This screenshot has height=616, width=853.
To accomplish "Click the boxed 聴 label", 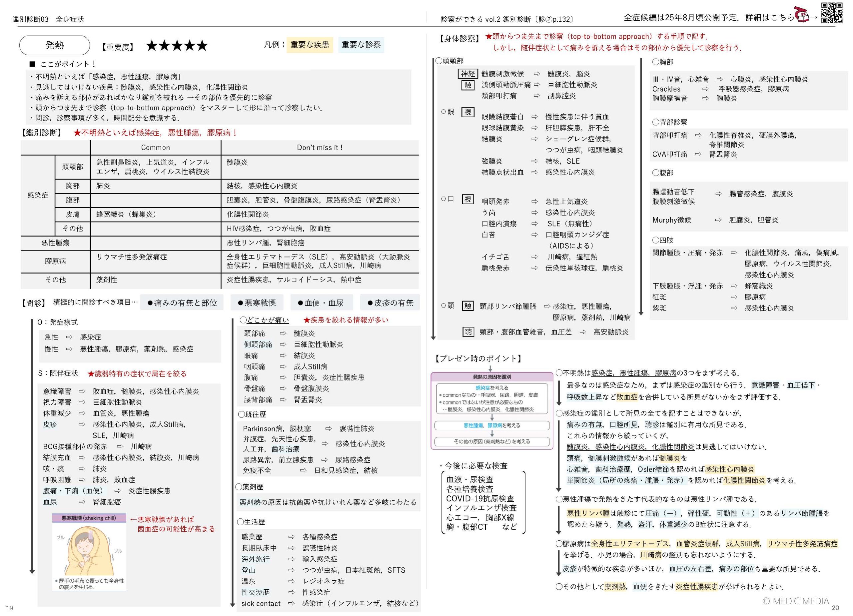I will click(x=468, y=332).
